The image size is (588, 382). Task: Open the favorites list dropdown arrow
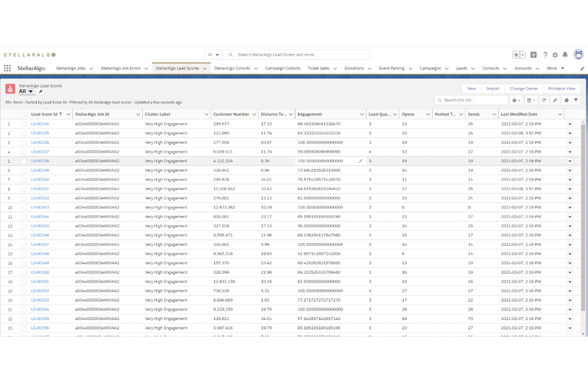tap(523, 55)
